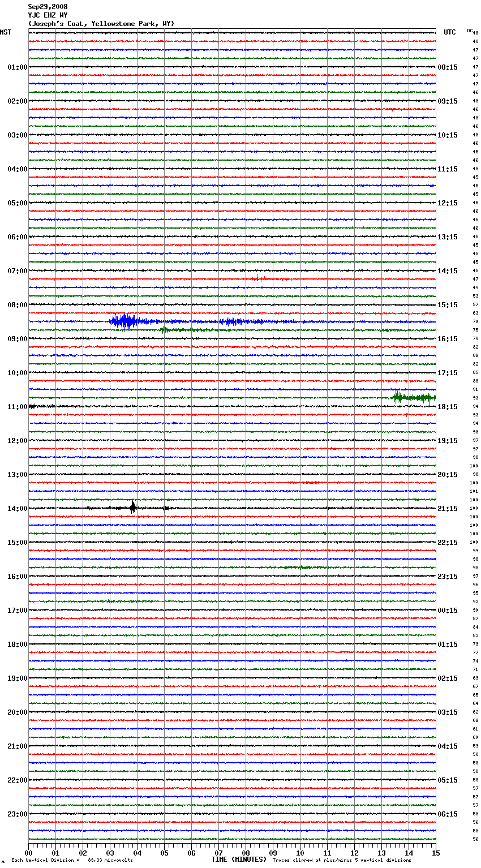
Task: Select the 03:00 MST hour label
Action: pyautogui.click(x=18, y=135)
